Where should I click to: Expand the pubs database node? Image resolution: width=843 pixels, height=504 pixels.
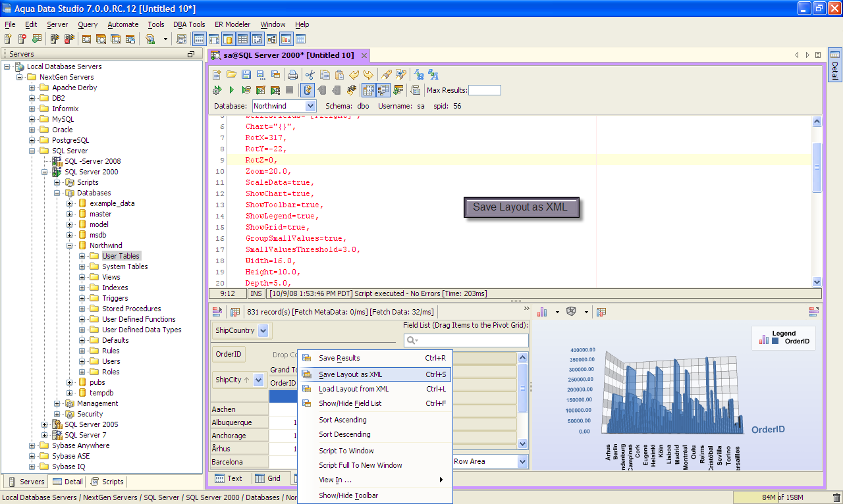click(70, 382)
